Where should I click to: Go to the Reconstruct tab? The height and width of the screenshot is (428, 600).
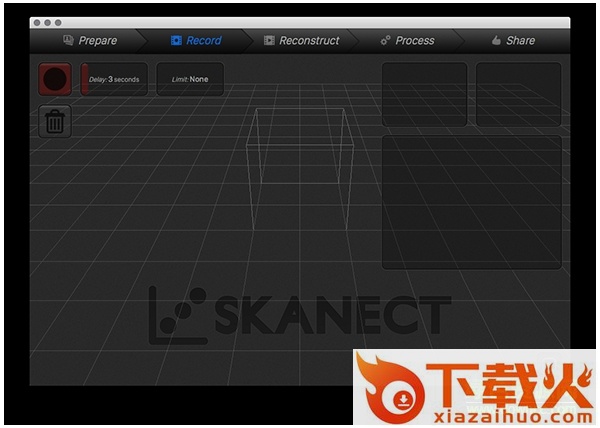[x=302, y=41]
